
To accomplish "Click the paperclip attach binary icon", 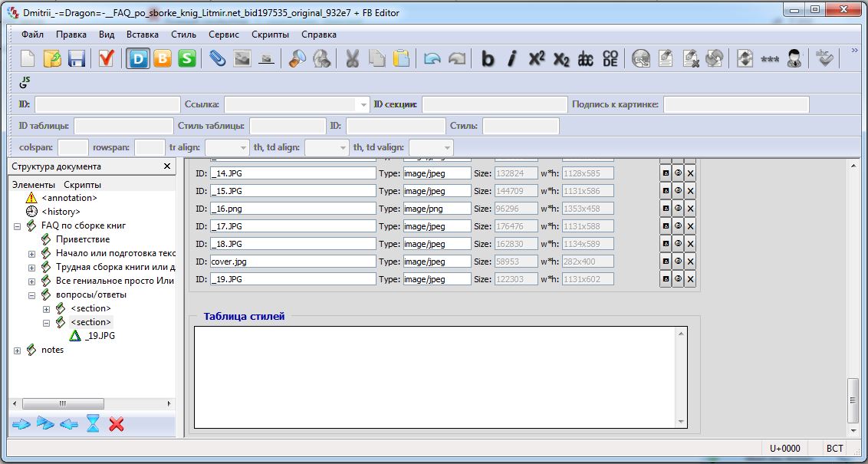I will tap(218, 58).
